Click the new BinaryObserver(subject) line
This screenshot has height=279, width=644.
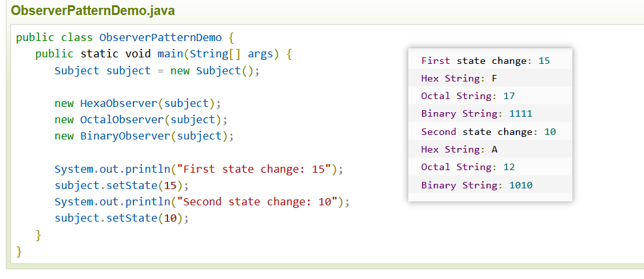click(144, 136)
